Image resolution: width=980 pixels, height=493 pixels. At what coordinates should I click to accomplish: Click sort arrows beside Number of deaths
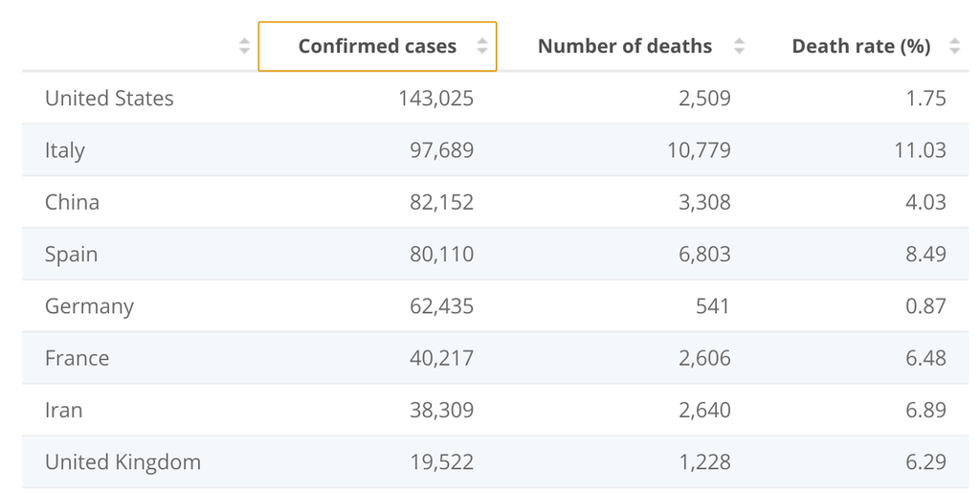[739, 46]
